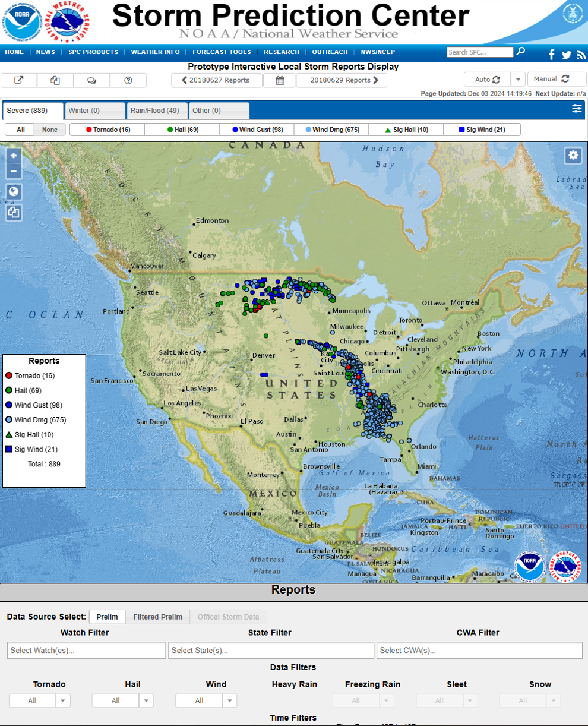Toggle Sig Hail (10) reports filter
Screen dimensions: 588x726
coord(406,130)
